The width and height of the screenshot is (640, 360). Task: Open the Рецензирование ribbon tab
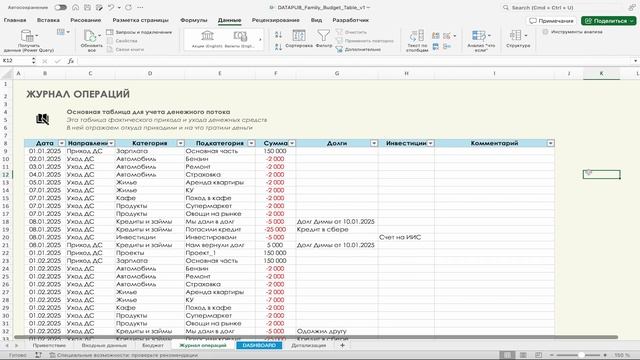[276, 20]
